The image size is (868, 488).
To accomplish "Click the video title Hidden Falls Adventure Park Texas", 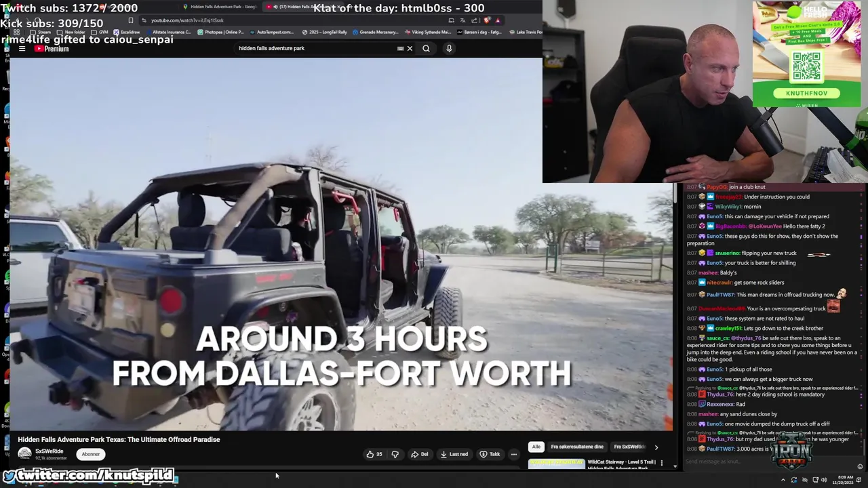I will coord(119,439).
